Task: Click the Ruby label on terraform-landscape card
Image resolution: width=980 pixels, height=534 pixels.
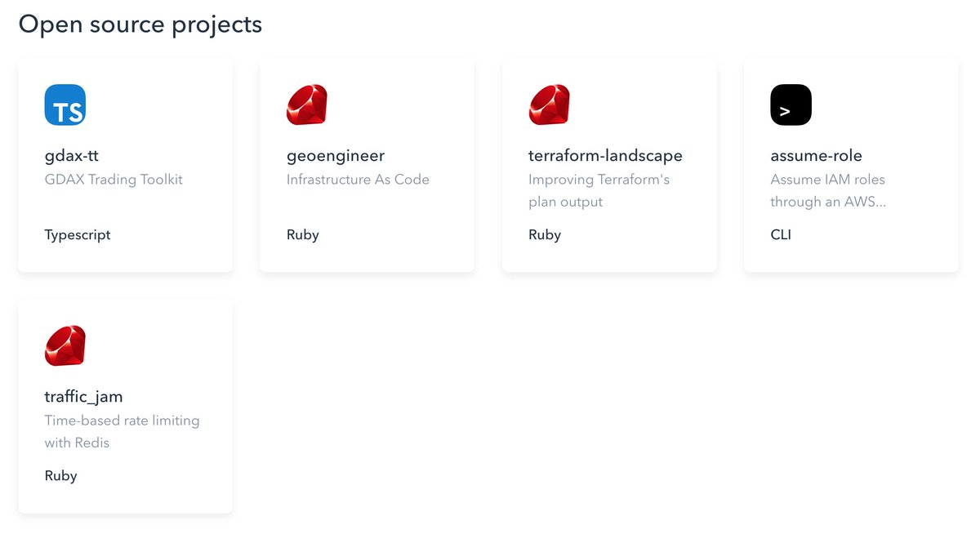Action: point(545,235)
